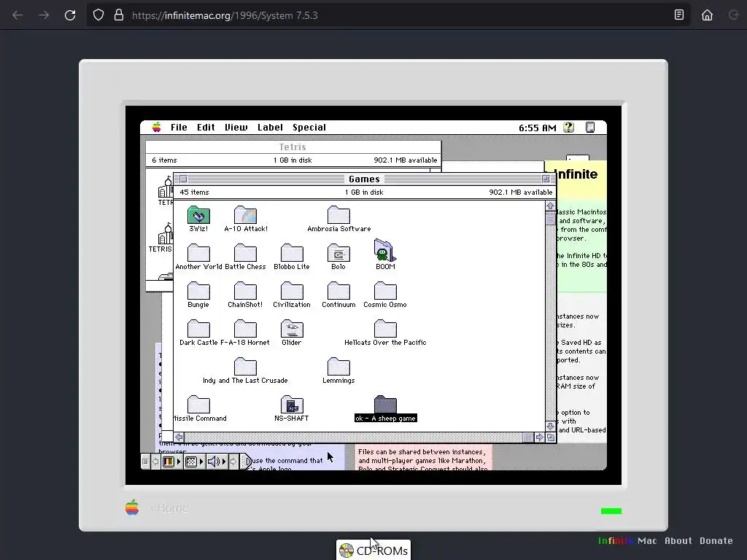Click Games window scroll down arrow

coord(550,426)
